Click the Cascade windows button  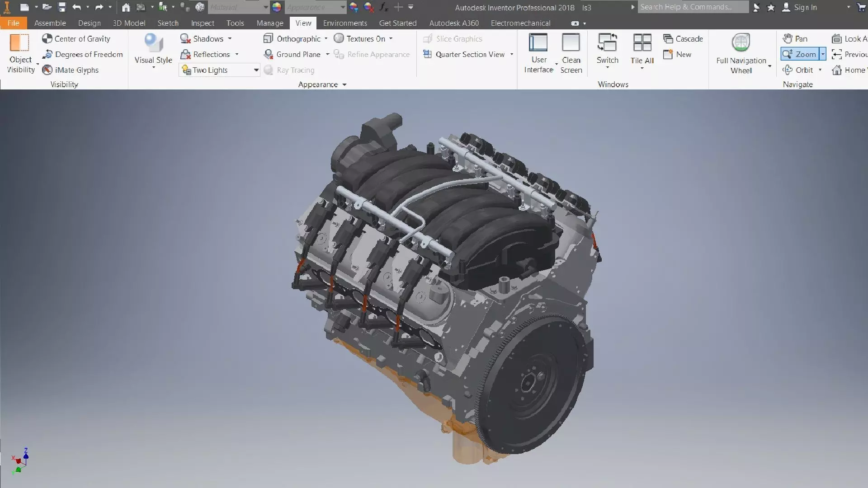point(683,39)
